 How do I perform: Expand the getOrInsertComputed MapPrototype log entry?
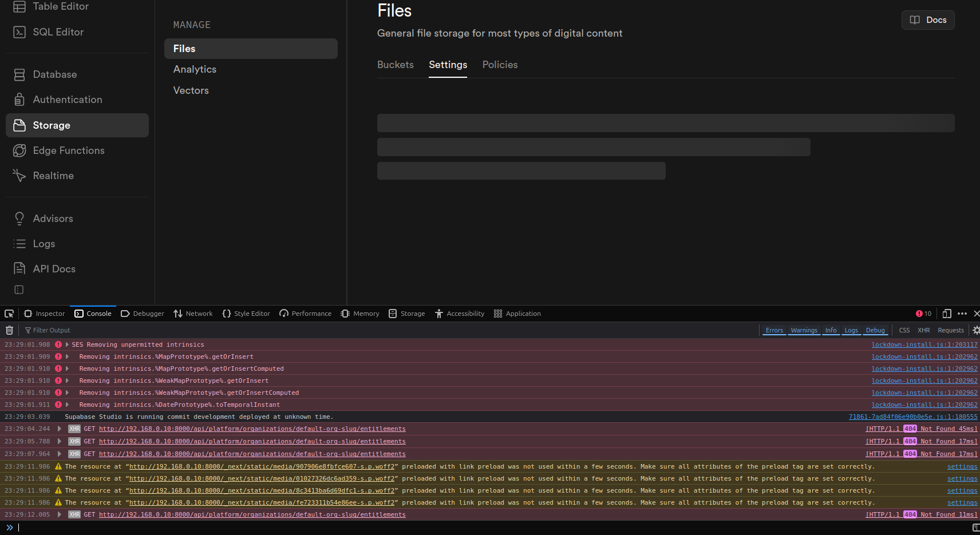67,368
